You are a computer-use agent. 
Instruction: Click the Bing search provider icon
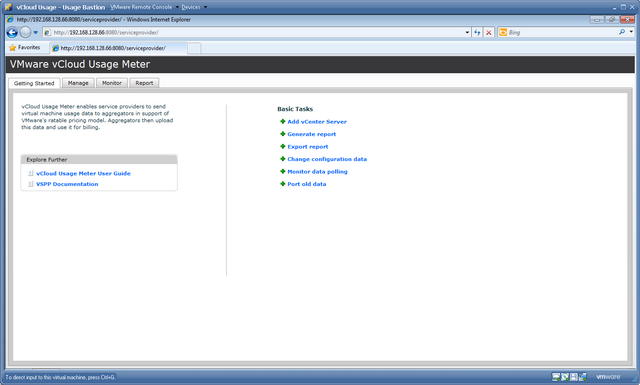point(503,32)
